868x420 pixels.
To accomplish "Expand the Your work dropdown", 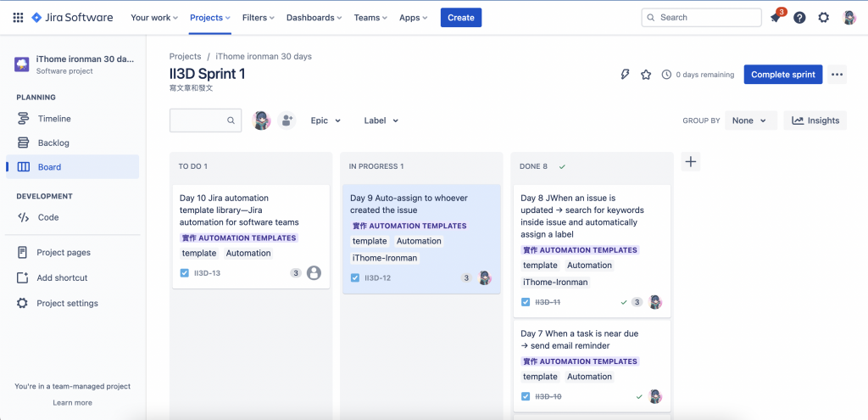I will click(154, 18).
